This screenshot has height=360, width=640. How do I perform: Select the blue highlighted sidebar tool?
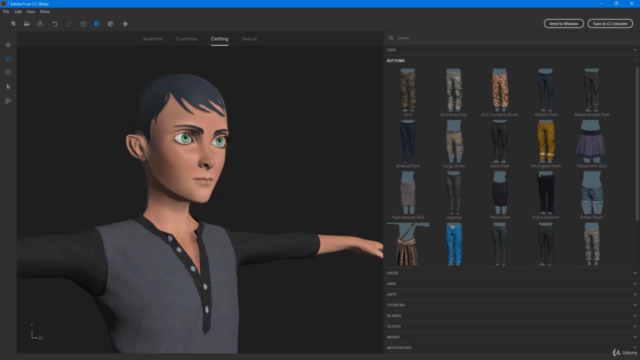pos(8,59)
